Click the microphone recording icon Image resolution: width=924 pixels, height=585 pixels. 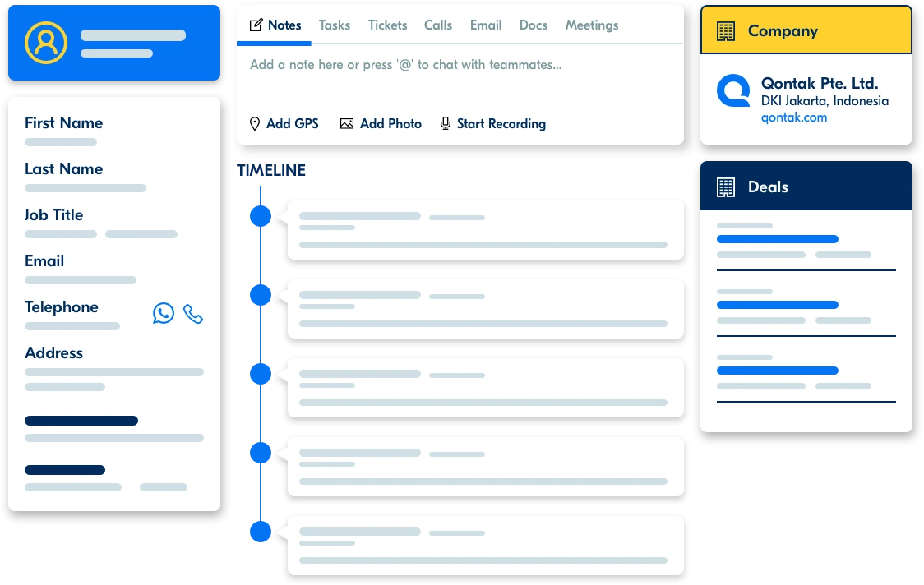click(446, 124)
